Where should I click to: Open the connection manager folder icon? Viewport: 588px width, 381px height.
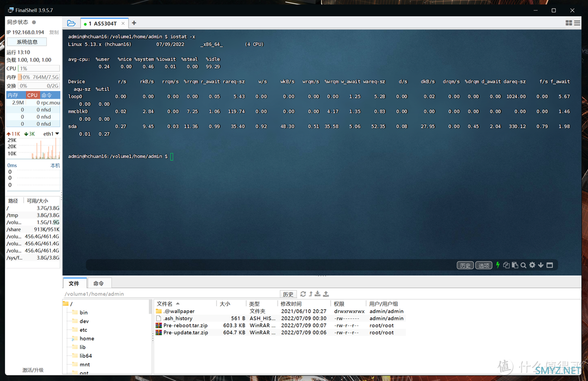pyautogui.click(x=71, y=23)
